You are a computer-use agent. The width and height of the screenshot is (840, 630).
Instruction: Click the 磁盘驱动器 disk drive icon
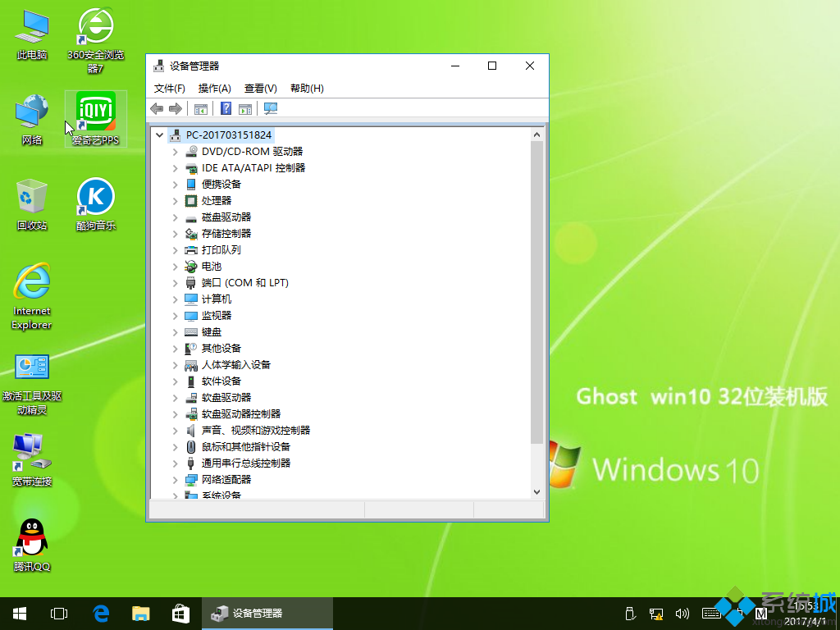191,217
